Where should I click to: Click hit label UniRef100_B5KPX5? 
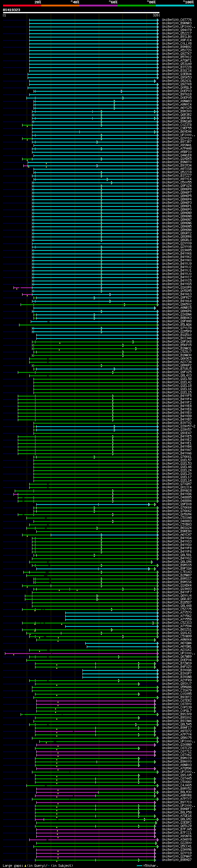coord(177,345)
